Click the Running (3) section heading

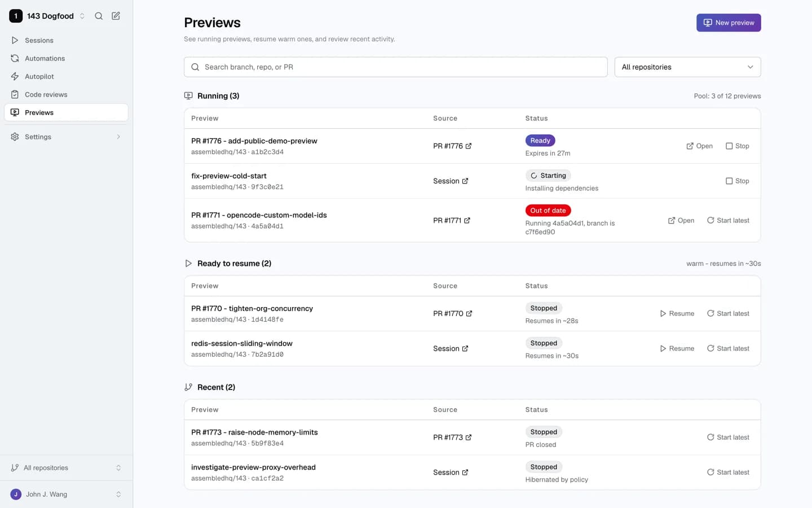click(218, 96)
